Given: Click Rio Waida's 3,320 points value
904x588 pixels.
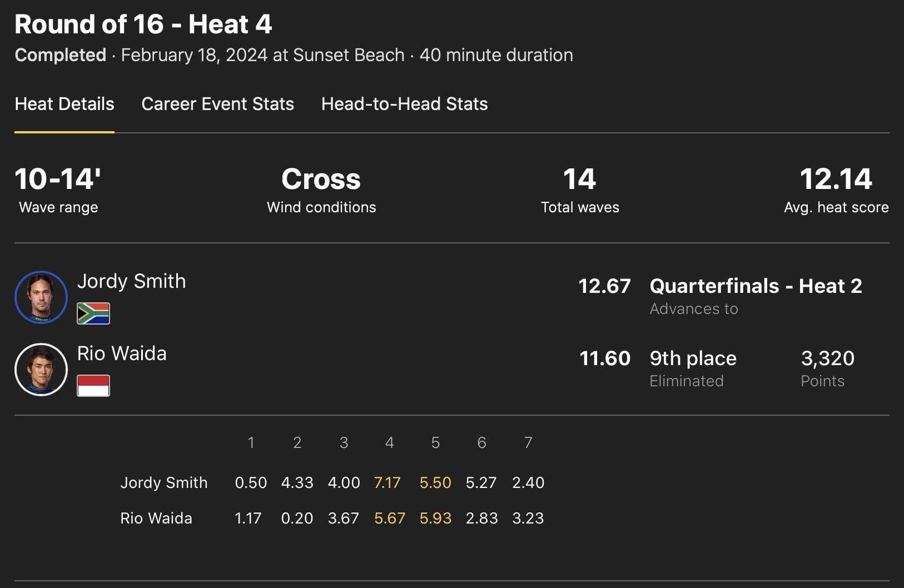Looking at the screenshot, I should pos(827,358).
